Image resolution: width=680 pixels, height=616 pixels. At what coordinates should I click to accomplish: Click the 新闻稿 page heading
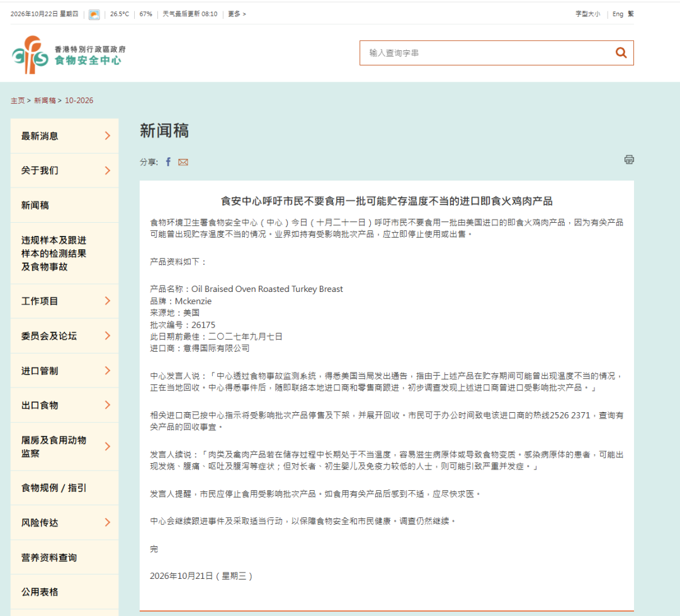coord(164,130)
